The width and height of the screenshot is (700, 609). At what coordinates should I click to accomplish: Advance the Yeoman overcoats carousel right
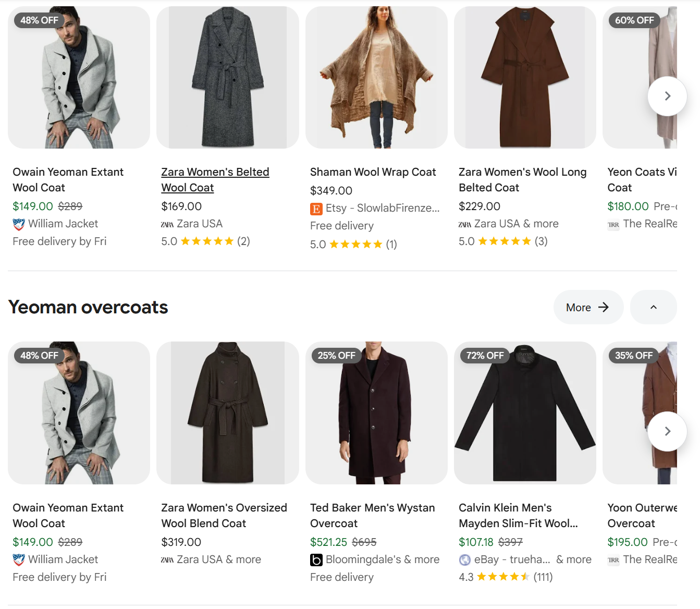click(667, 431)
